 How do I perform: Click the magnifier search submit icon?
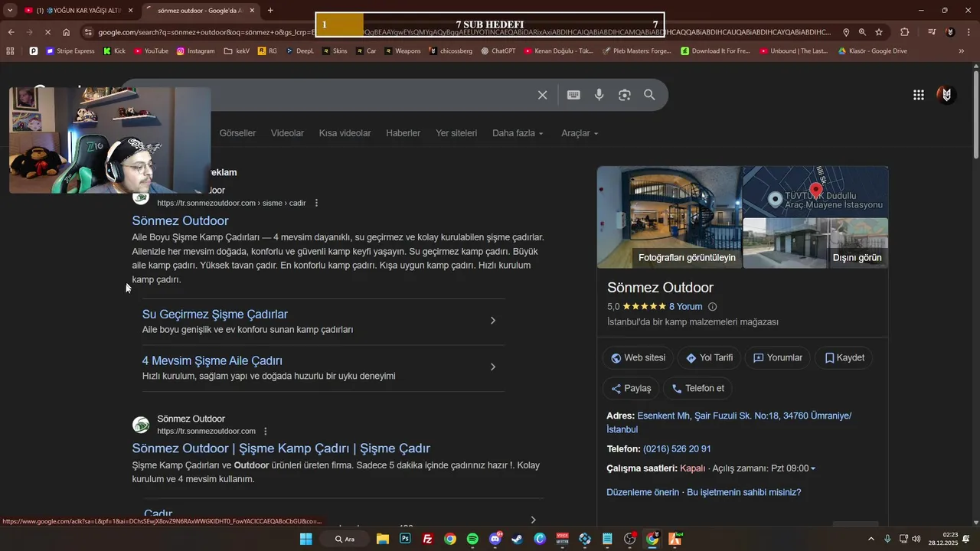click(x=649, y=95)
